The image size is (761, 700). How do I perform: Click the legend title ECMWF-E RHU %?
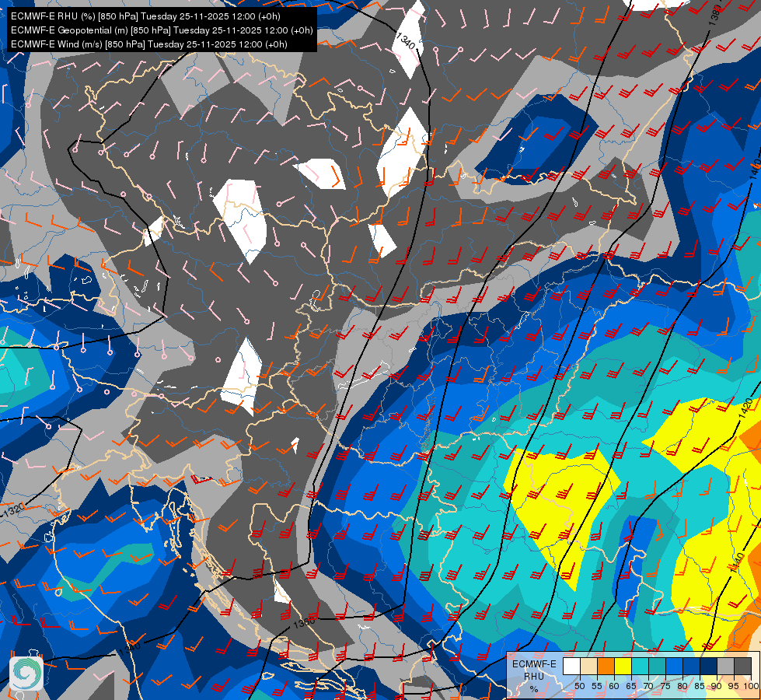[534, 676]
